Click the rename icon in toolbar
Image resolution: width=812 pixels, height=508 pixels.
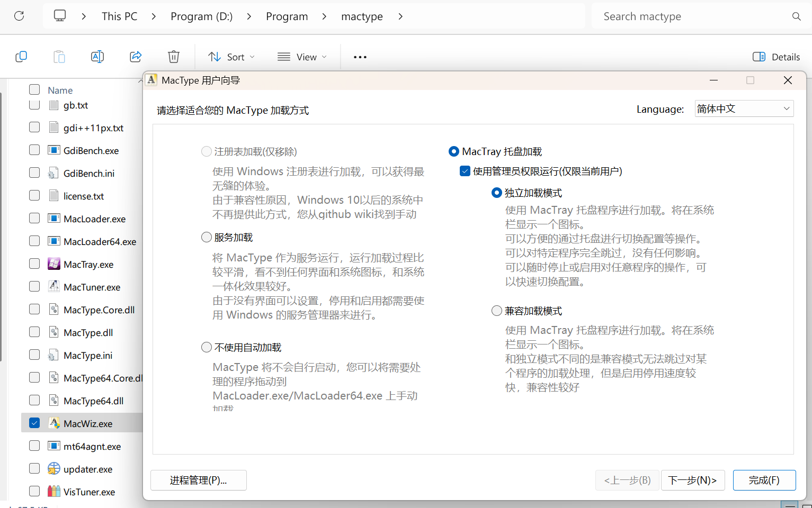click(97, 57)
